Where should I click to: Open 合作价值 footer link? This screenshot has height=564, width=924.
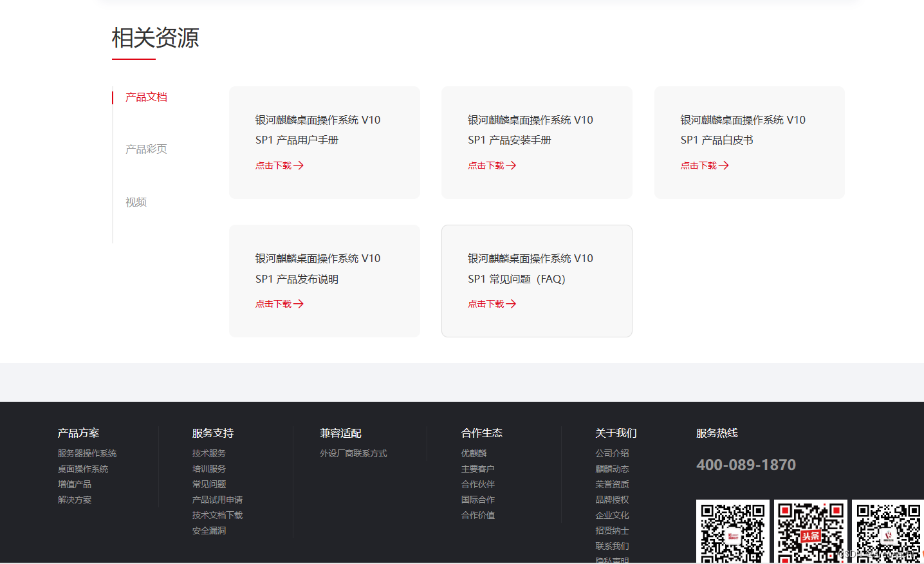478,515
